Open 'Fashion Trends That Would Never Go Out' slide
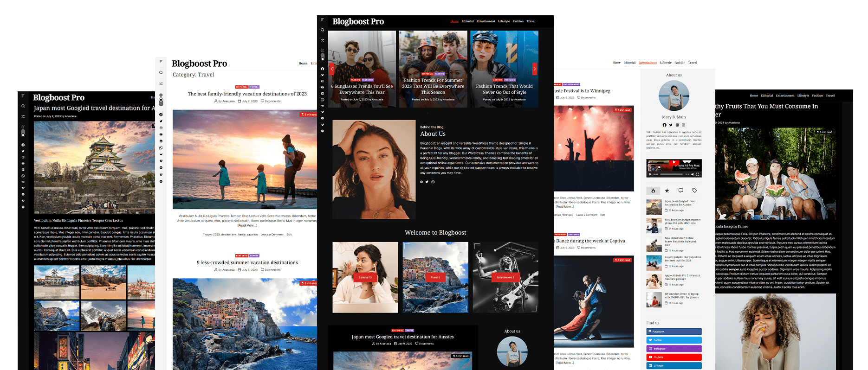 504,89
